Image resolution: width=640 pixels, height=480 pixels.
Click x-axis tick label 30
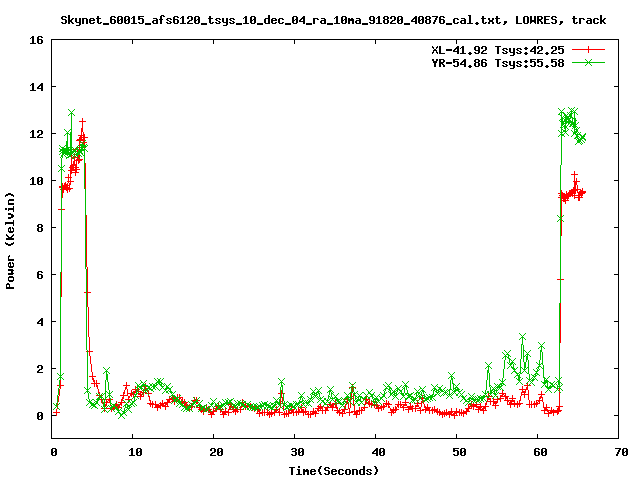tap(298, 452)
